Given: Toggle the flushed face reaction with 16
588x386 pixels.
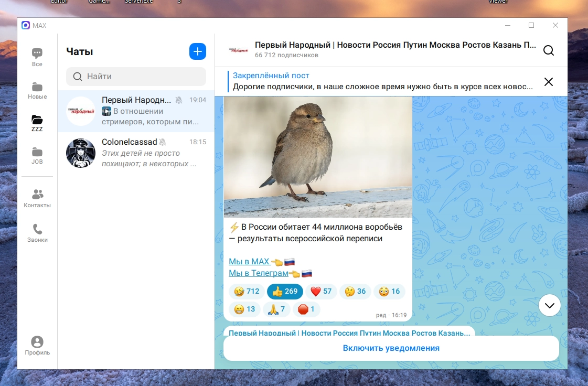Looking at the screenshot, I should point(389,292).
